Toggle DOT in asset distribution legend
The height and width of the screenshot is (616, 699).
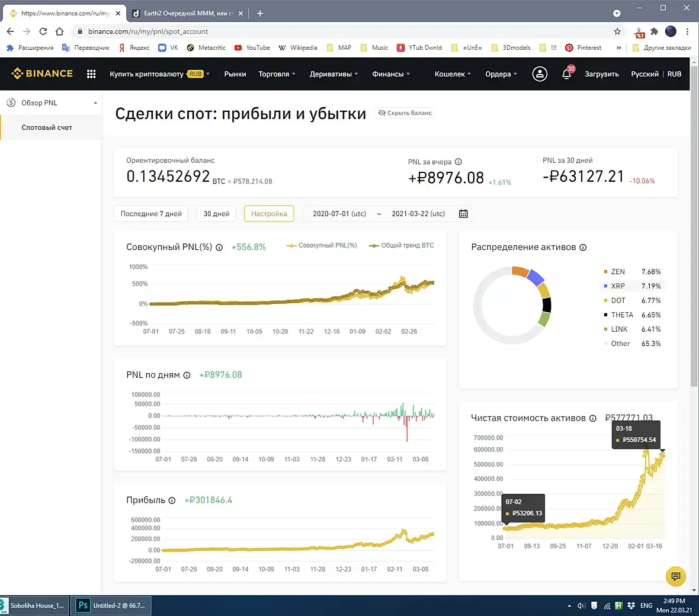632,301
